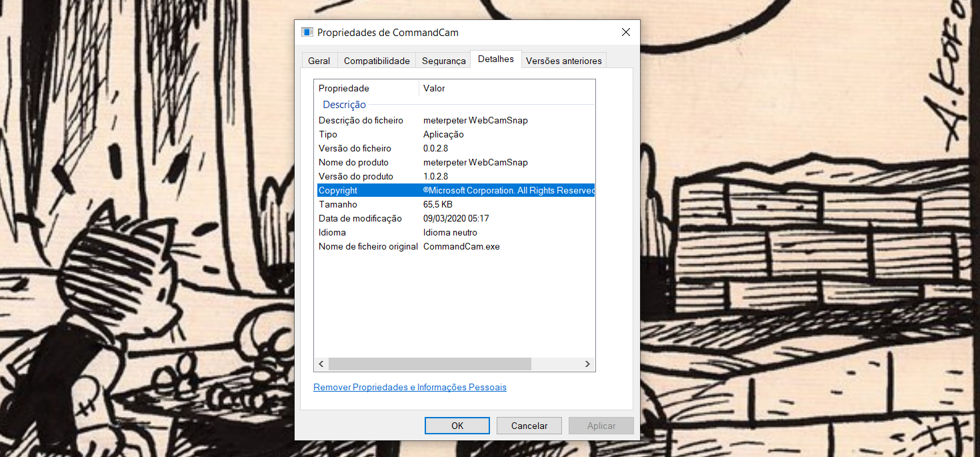This screenshot has height=457, width=980.
Task: Open the Compatibilidade tab
Action: point(377,61)
